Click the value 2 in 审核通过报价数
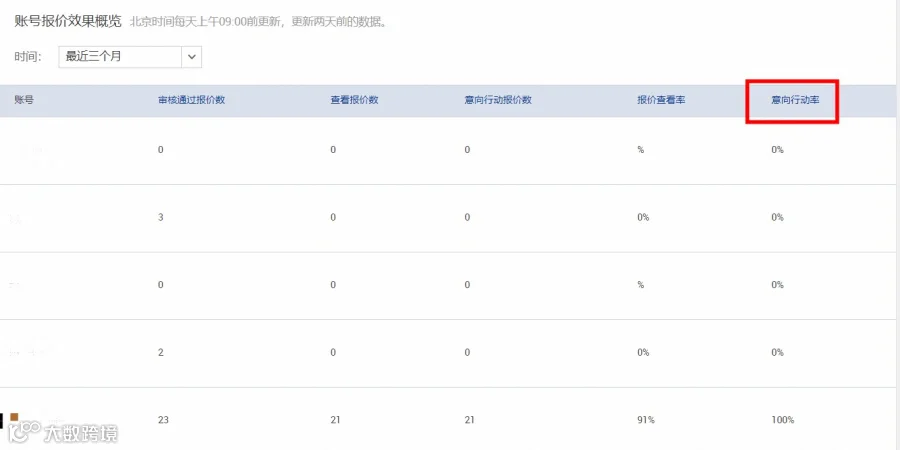This screenshot has width=900, height=450. (x=161, y=352)
